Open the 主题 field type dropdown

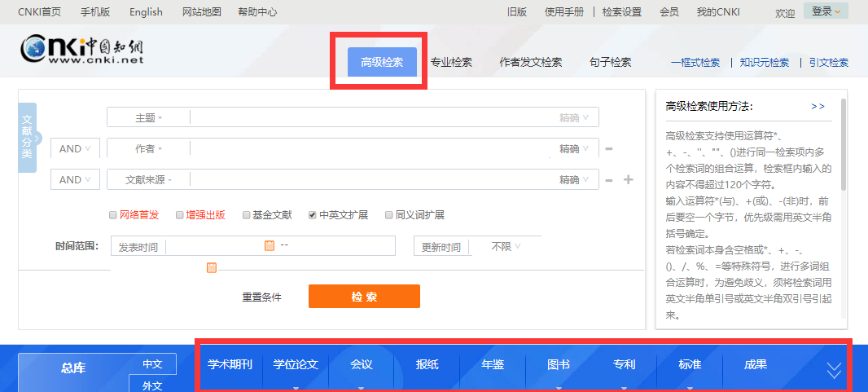click(148, 118)
